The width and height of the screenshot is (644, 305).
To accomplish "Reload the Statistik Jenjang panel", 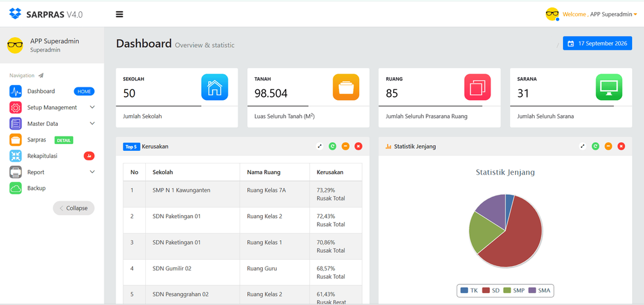I will pyautogui.click(x=596, y=146).
